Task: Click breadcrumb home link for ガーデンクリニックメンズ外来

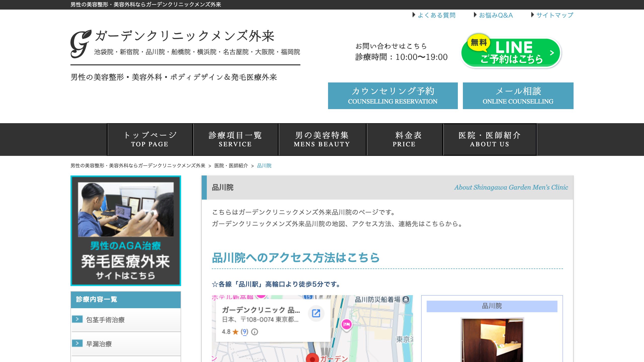Action: coord(138,166)
